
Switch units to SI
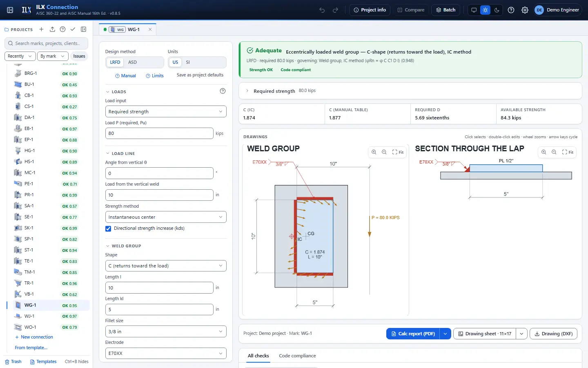click(188, 62)
